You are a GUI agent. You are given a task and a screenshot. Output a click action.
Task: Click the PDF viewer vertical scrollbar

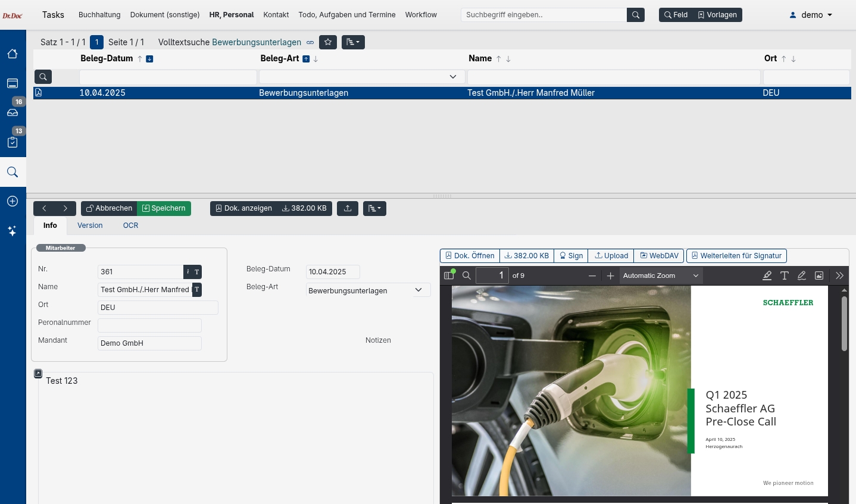(x=844, y=324)
